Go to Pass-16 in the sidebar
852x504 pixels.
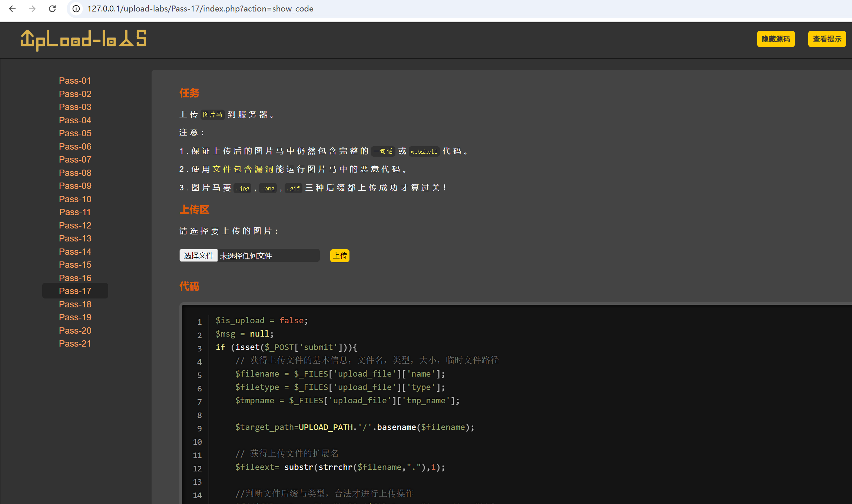75,278
